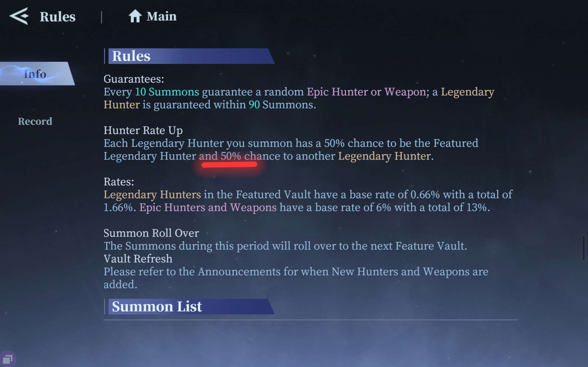Select the Info tab
This screenshot has height=367, width=588.
(35, 74)
